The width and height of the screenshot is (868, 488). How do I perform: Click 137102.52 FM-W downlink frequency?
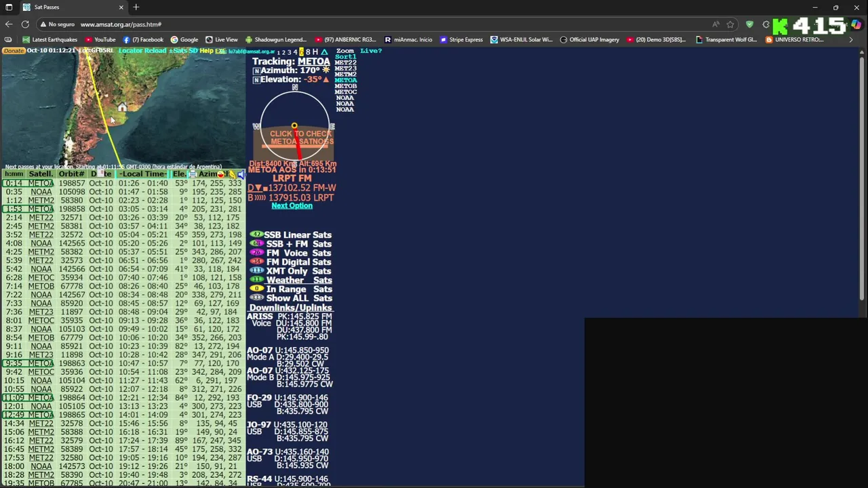pyautogui.click(x=301, y=188)
